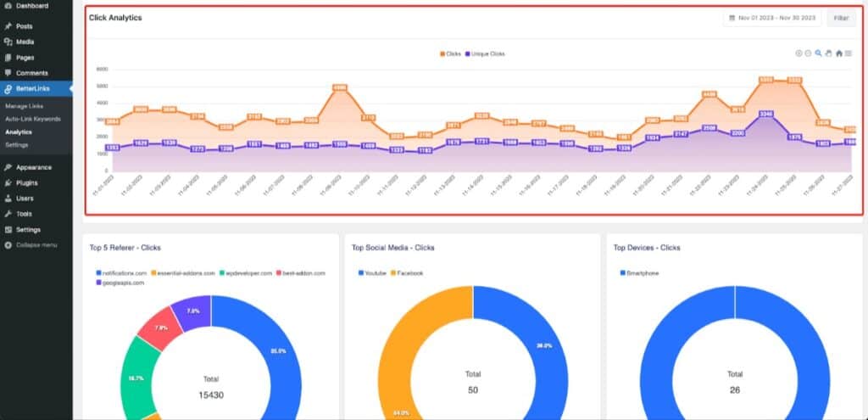The image size is (868, 420).
Task: Click the green 16.7% donut segment
Action: point(136,378)
